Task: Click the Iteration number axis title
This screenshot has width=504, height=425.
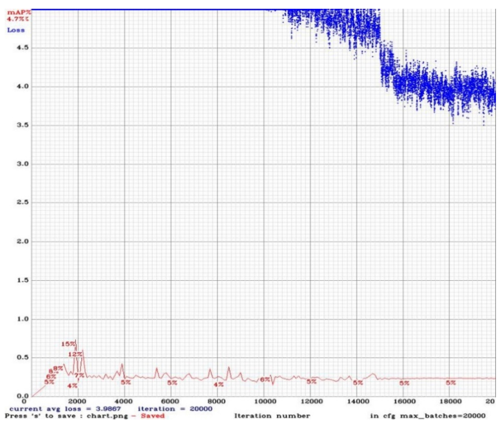Action: click(272, 416)
